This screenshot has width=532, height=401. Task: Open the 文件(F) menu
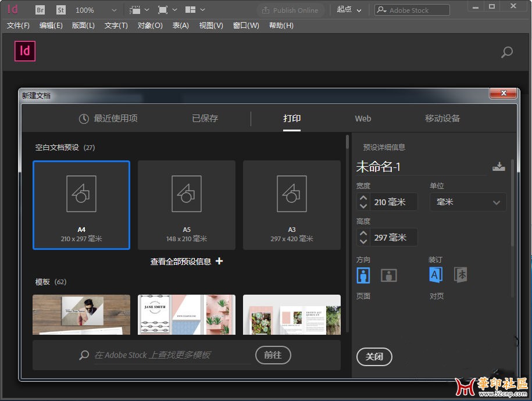pyautogui.click(x=18, y=26)
